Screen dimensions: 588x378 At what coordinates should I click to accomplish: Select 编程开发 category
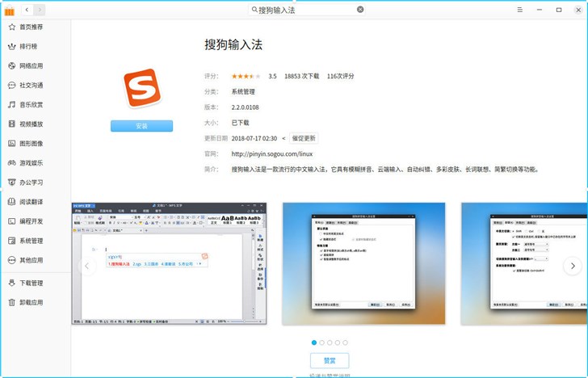tap(31, 221)
